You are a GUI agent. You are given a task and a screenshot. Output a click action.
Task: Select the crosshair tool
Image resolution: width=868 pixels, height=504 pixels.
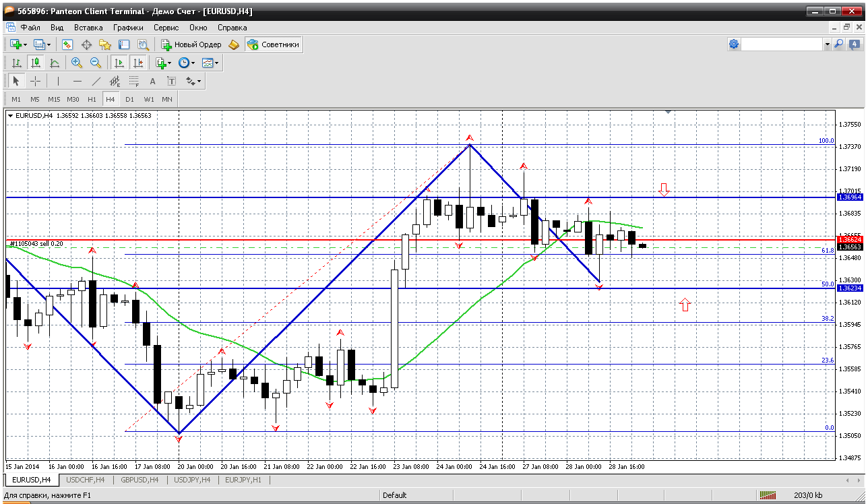[36, 82]
